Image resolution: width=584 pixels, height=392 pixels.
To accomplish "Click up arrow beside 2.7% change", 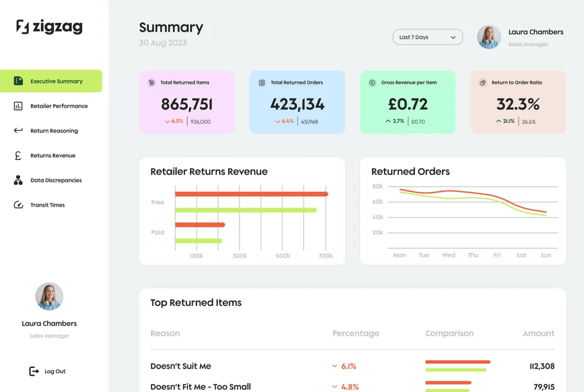I will pos(388,121).
